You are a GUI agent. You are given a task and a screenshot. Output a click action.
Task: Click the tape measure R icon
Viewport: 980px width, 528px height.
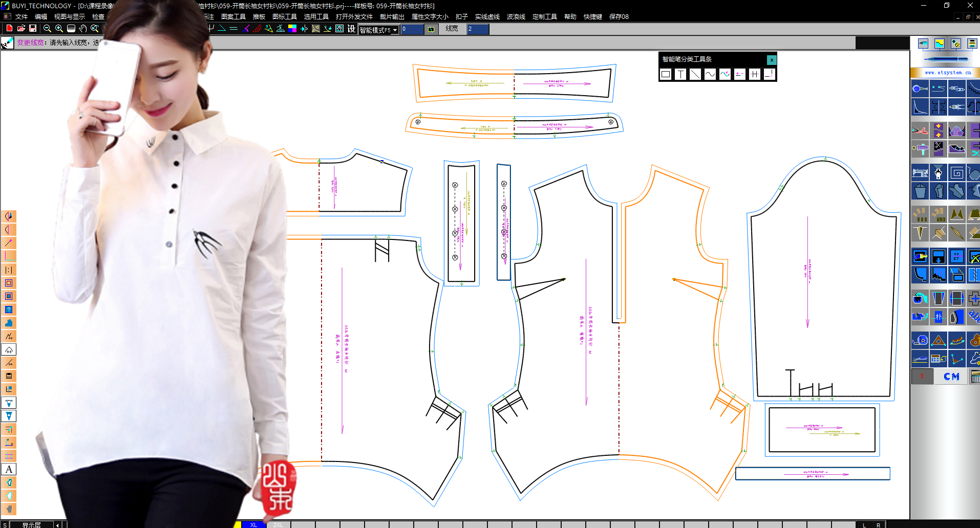pos(920,340)
